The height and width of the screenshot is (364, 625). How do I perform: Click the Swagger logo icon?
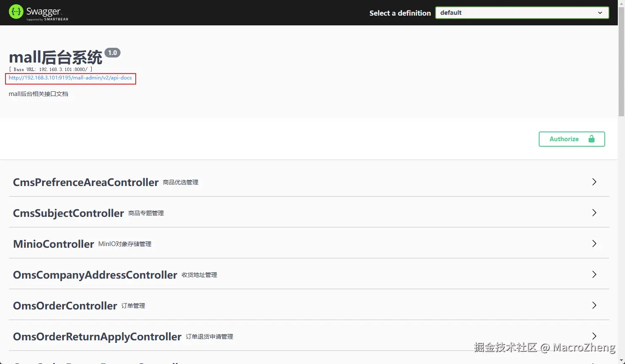point(16,12)
